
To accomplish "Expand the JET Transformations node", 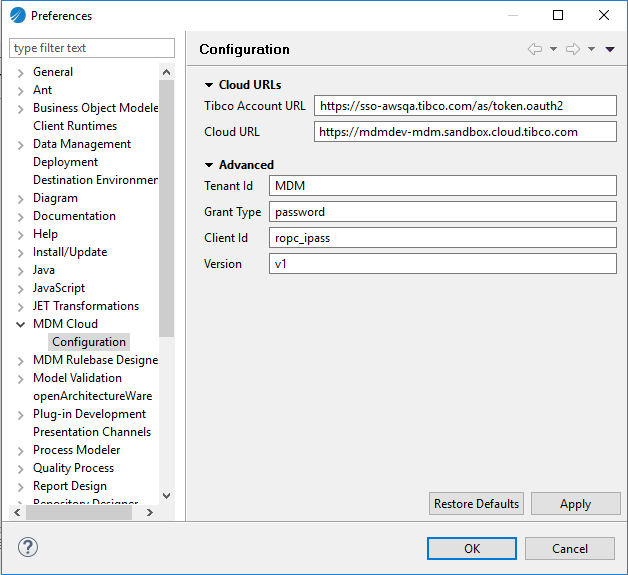I will (x=20, y=307).
